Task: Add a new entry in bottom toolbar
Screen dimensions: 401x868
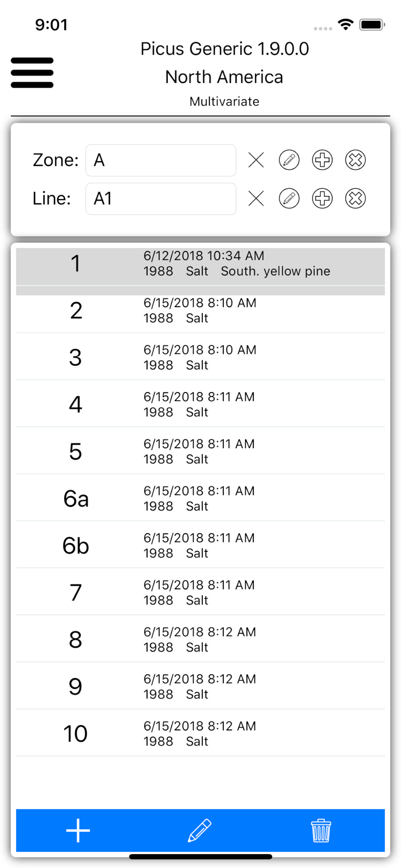Action: pos(78,831)
